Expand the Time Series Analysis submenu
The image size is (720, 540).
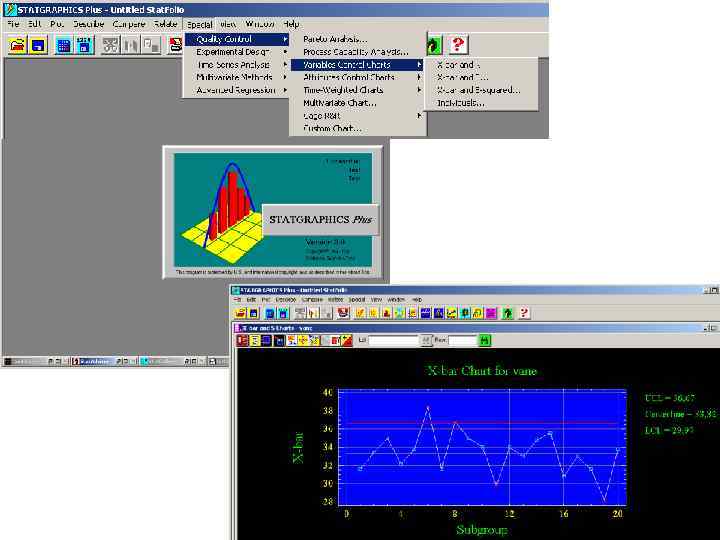[237, 65]
